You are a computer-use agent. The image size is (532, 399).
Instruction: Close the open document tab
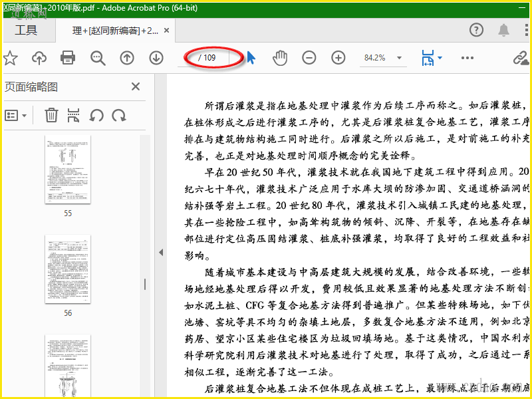click(167, 31)
